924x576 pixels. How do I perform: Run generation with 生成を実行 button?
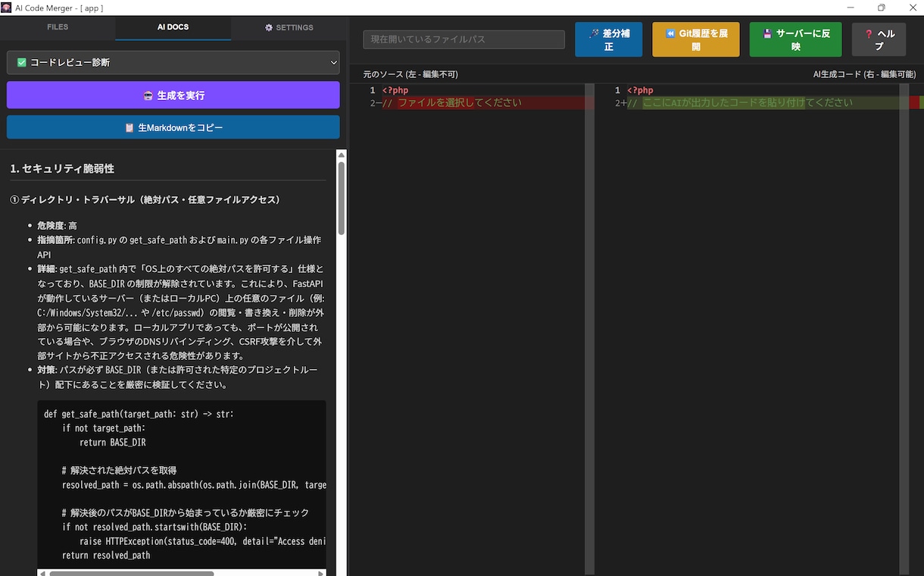tap(173, 95)
